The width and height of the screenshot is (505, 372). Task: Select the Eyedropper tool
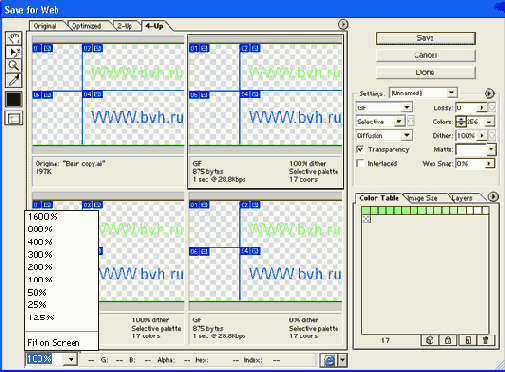tap(14, 80)
